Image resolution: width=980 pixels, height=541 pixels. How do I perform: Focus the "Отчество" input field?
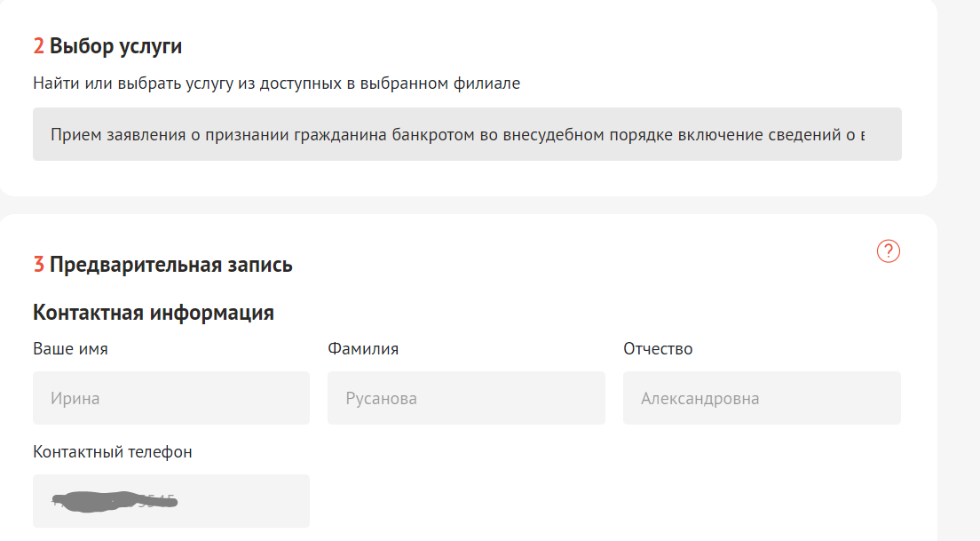click(x=762, y=398)
